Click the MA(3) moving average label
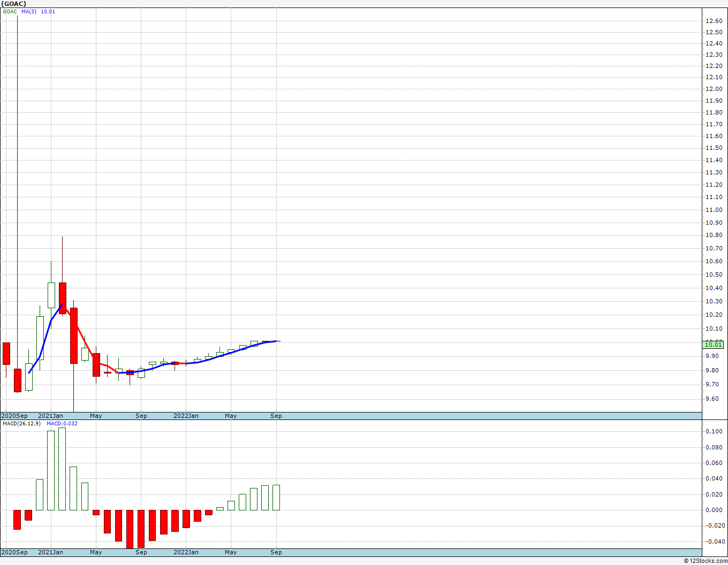 tap(29, 12)
